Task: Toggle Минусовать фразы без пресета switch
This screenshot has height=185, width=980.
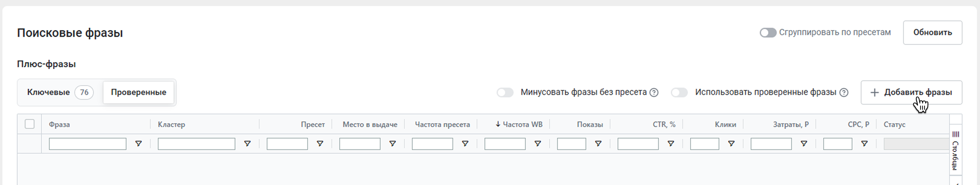Action: pyautogui.click(x=505, y=92)
